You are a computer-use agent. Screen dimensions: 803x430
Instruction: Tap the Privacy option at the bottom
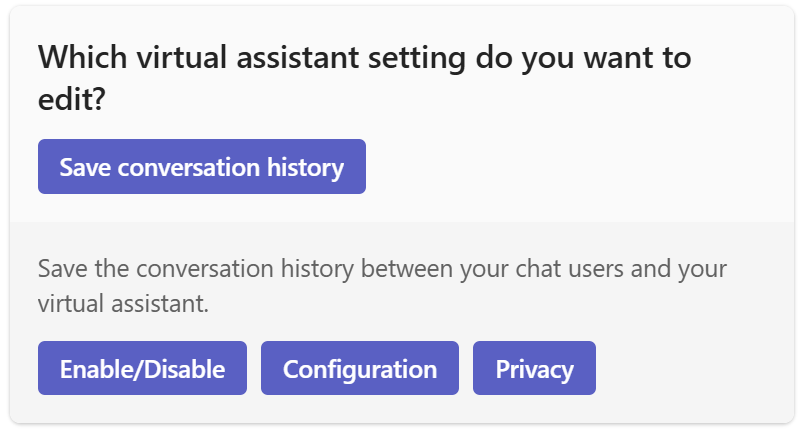coord(534,368)
